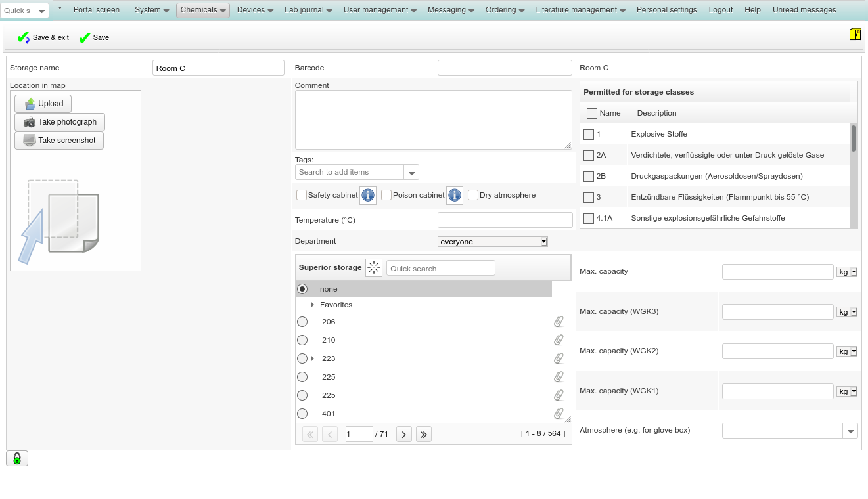Click the Superior storage refresh spinner icon
Screen dimensions: 868x499
[374, 267]
